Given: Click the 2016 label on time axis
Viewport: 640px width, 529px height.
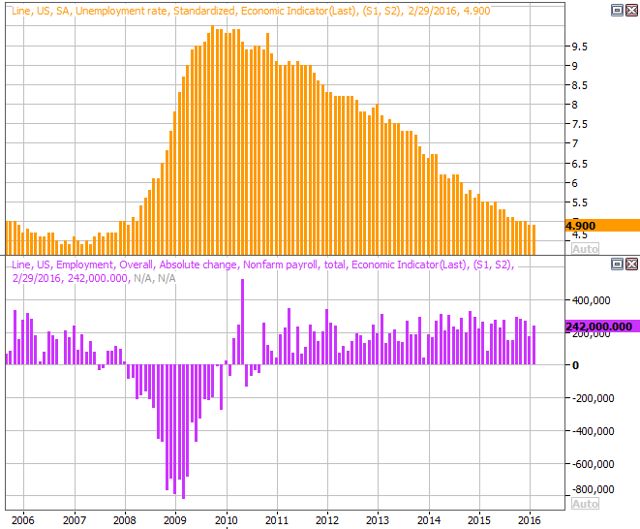Looking at the screenshot, I should coord(529,520).
